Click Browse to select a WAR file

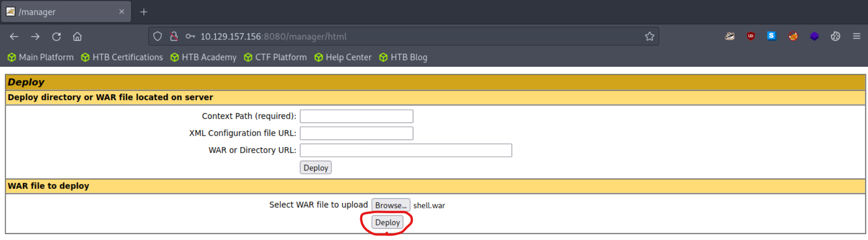click(x=391, y=205)
